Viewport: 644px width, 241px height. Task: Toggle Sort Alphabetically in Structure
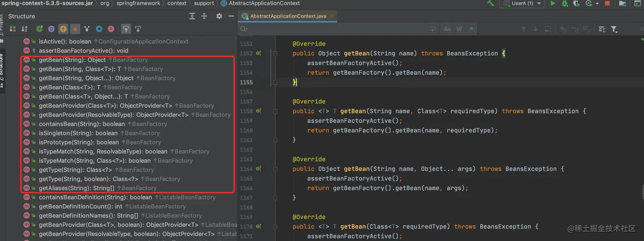coord(24,29)
